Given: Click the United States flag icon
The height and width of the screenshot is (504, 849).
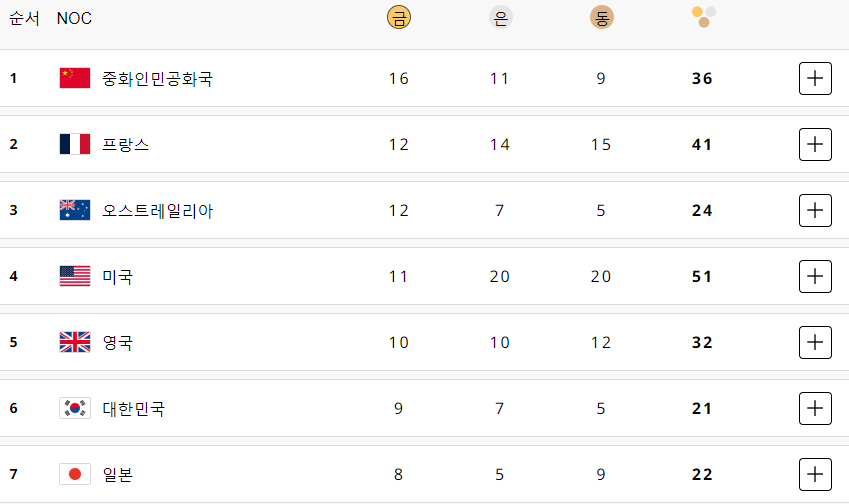Looking at the screenshot, I should [x=75, y=276].
